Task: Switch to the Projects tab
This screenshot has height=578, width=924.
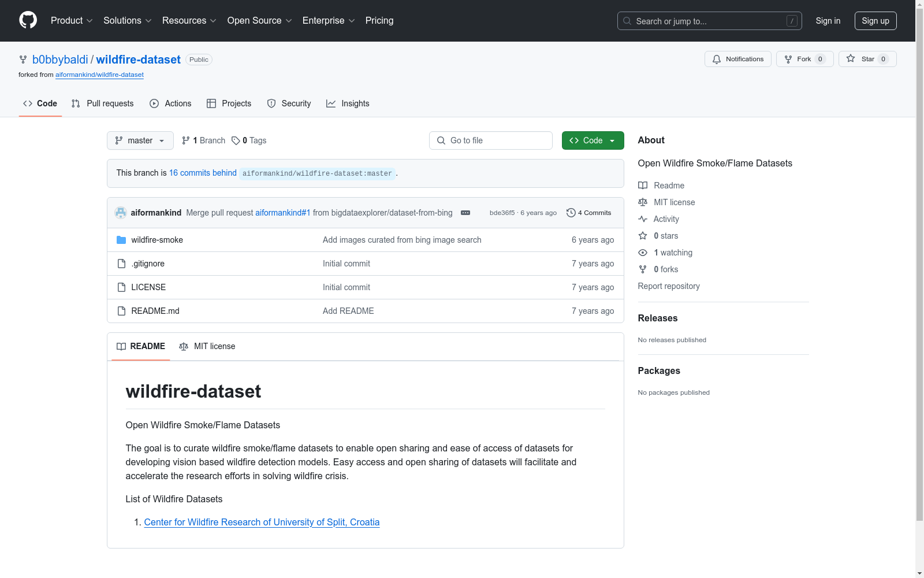Action: [x=229, y=103]
